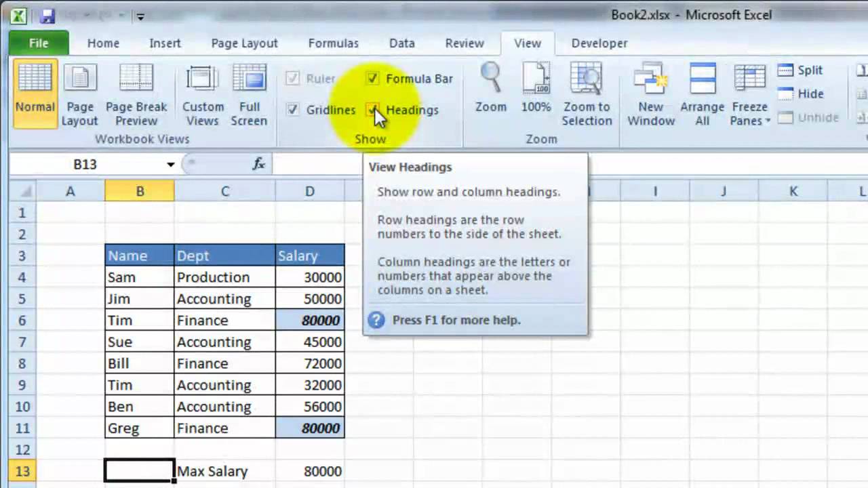Select the cell containing Greg

pos(140,428)
